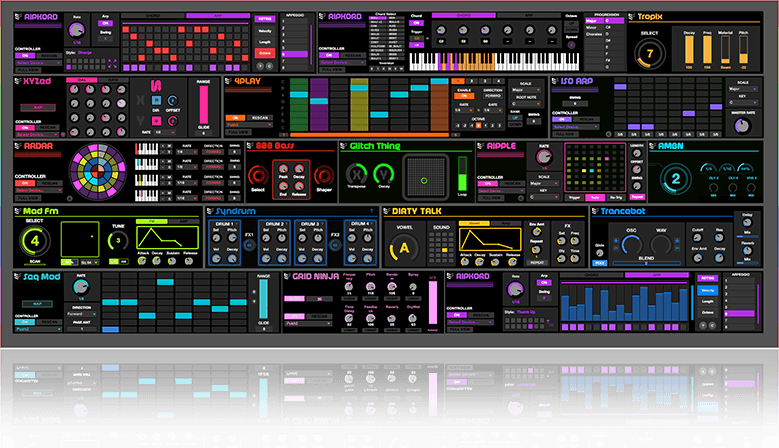Open the ISO ARP KEY dropdown
The image size is (779, 448).
742,103
